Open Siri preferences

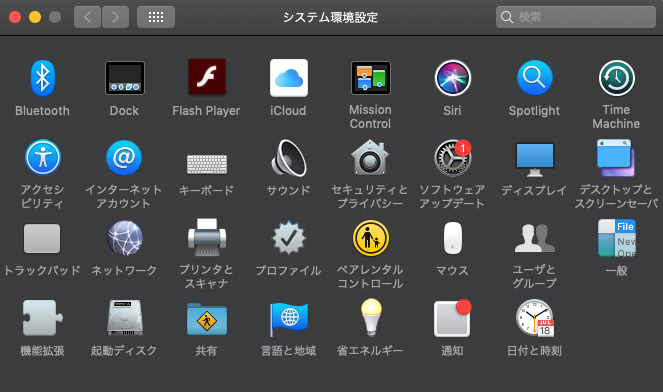tap(452, 78)
